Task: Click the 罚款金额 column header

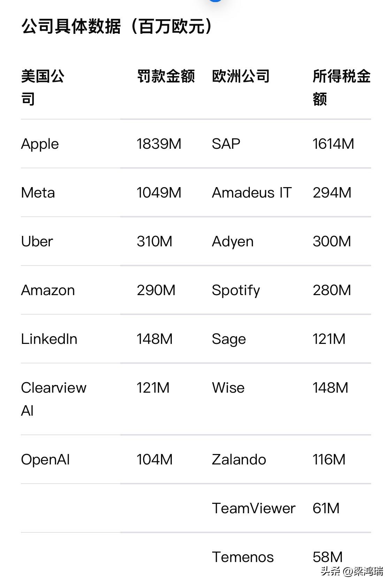Action: [x=166, y=76]
